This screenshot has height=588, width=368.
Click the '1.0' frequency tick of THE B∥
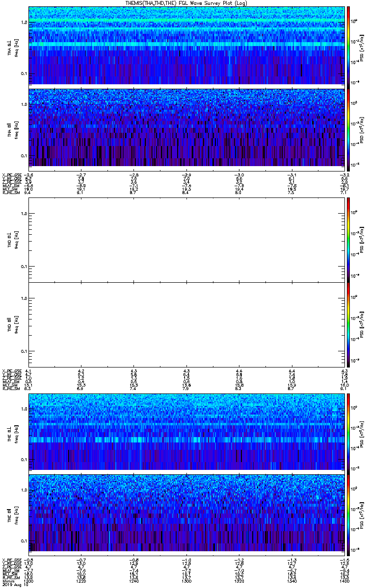click(x=24, y=490)
